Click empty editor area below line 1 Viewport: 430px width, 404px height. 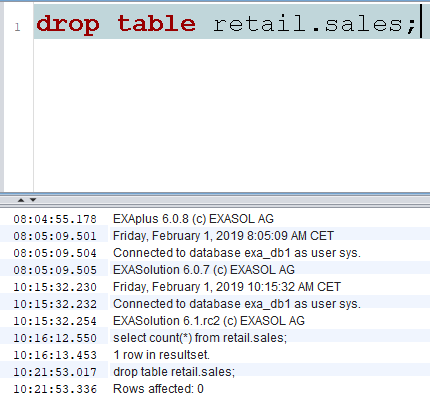pyautogui.click(x=232, y=115)
